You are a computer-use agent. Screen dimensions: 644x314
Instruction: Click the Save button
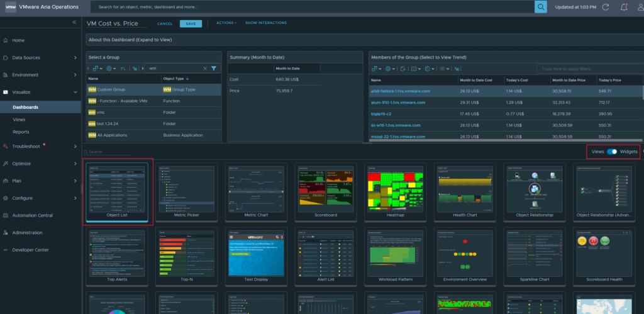point(191,24)
